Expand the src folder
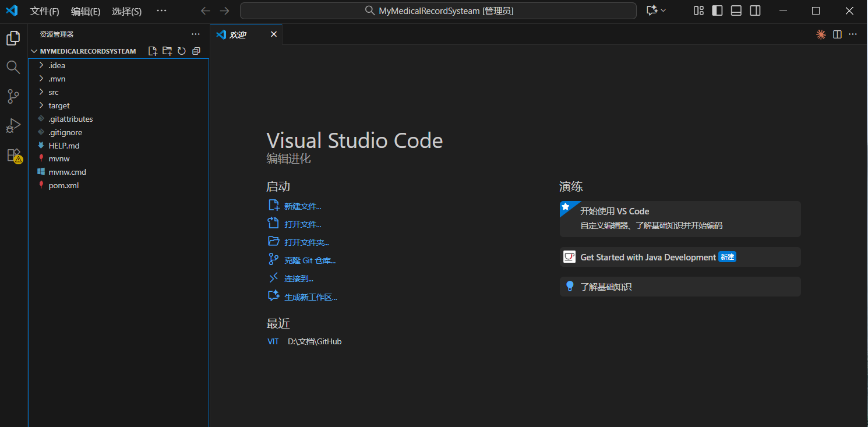 click(x=54, y=92)
